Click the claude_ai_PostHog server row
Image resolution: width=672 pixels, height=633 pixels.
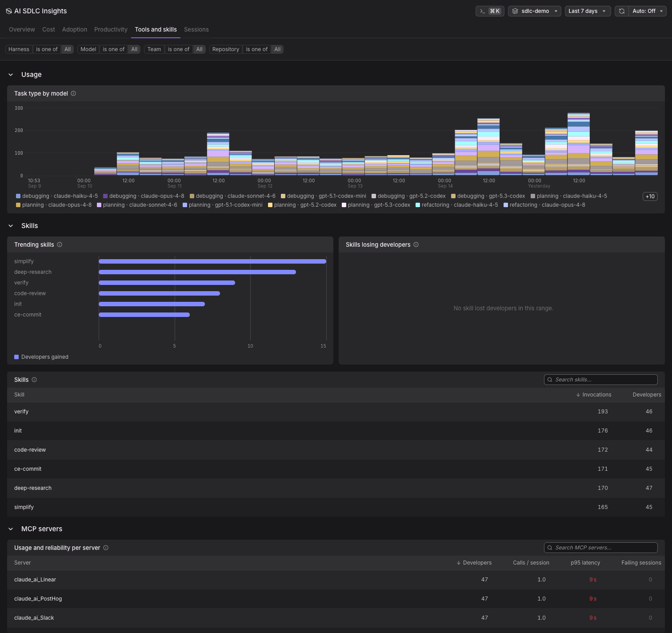336,599
